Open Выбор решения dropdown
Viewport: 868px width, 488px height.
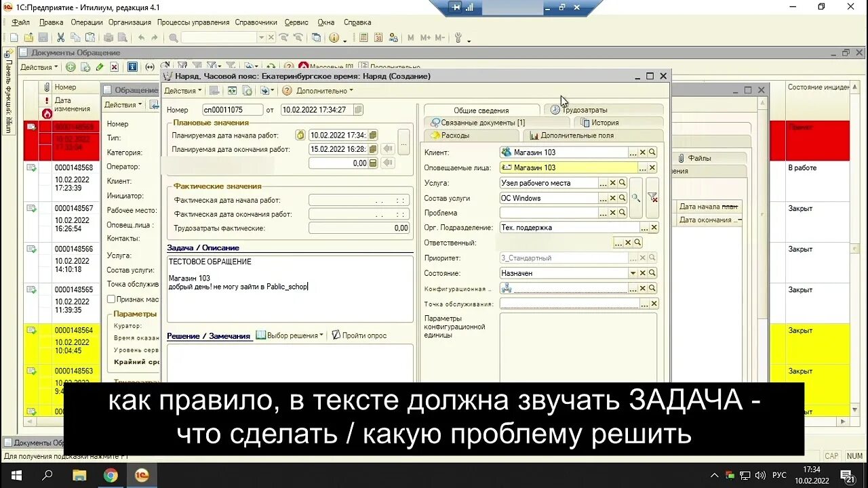pyautogui.click(x=290, y=335)
